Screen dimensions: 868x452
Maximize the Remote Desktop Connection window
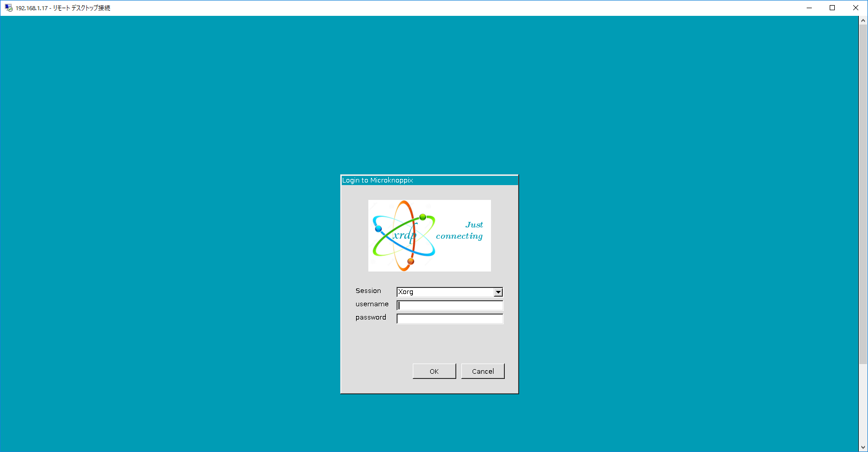pos(832,8)
